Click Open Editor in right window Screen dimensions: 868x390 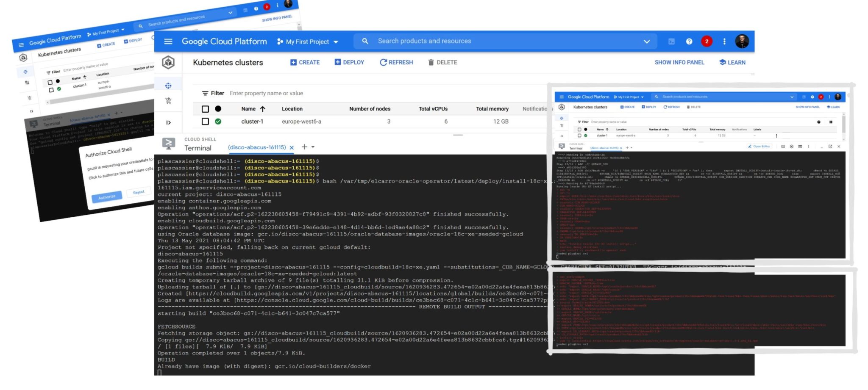pos(759,147)
